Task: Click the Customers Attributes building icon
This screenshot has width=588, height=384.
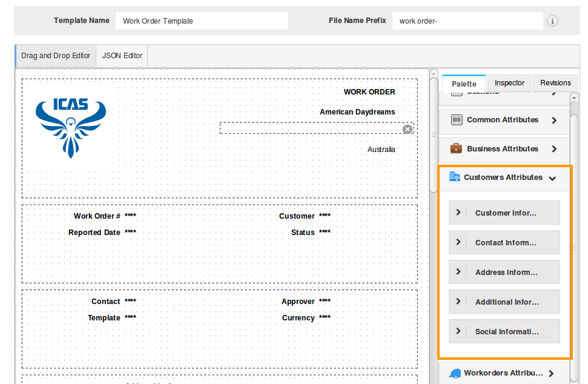Action: pos(454,177)
